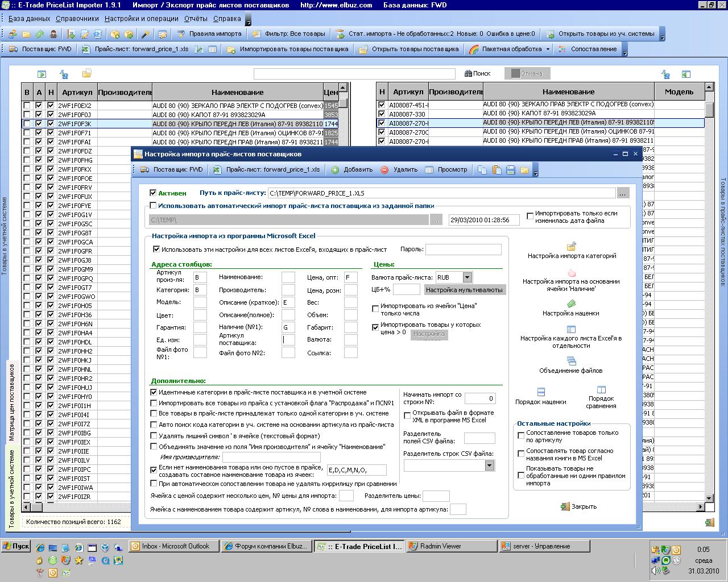This screenshot has height=582, width=728.
Task: Open Фильтр: Все товары filter
Action: [x=289, y=34]
